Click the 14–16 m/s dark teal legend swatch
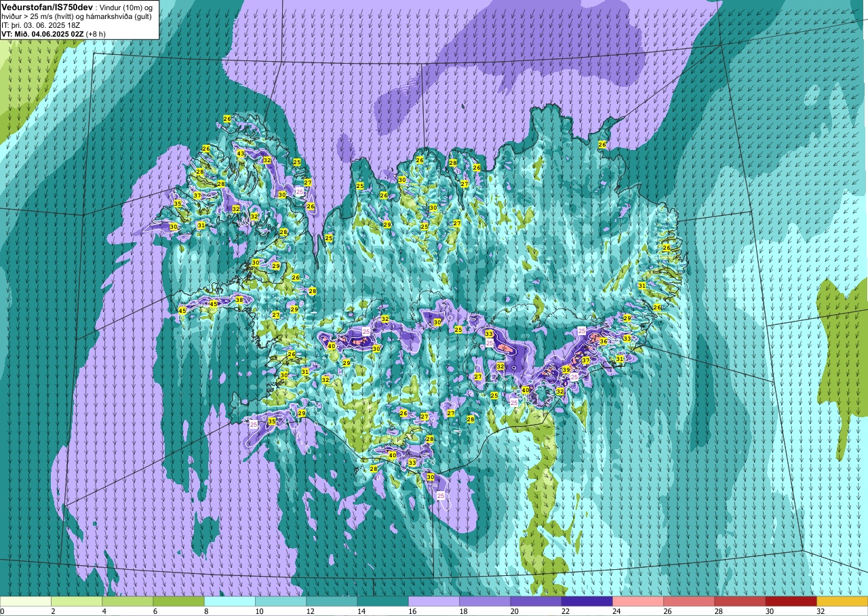This screenshot has width=868, height=616. point(382,601)
